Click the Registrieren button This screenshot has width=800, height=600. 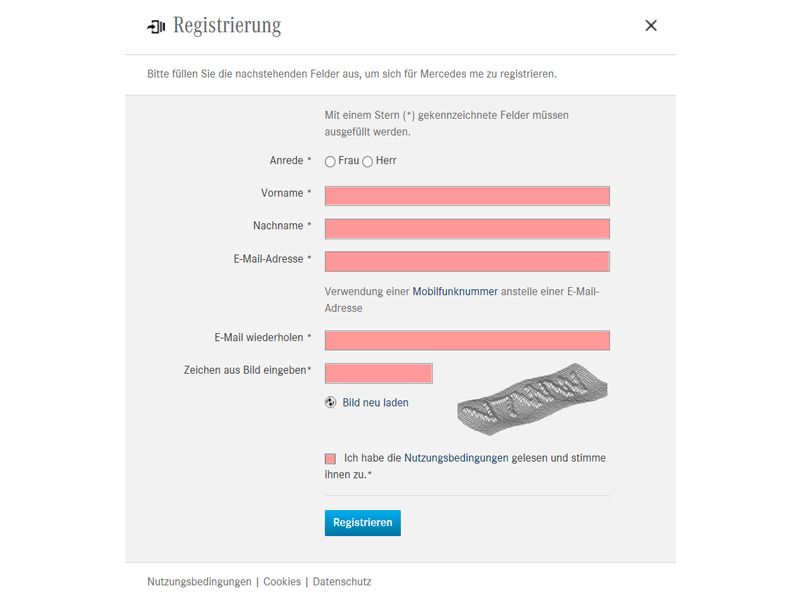point(363,523)
